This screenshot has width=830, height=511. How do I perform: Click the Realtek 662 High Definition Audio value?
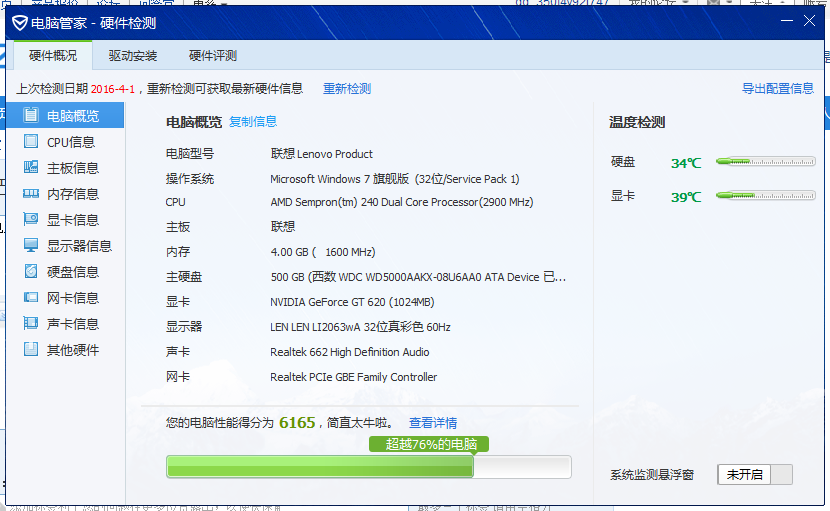(349, 352)
